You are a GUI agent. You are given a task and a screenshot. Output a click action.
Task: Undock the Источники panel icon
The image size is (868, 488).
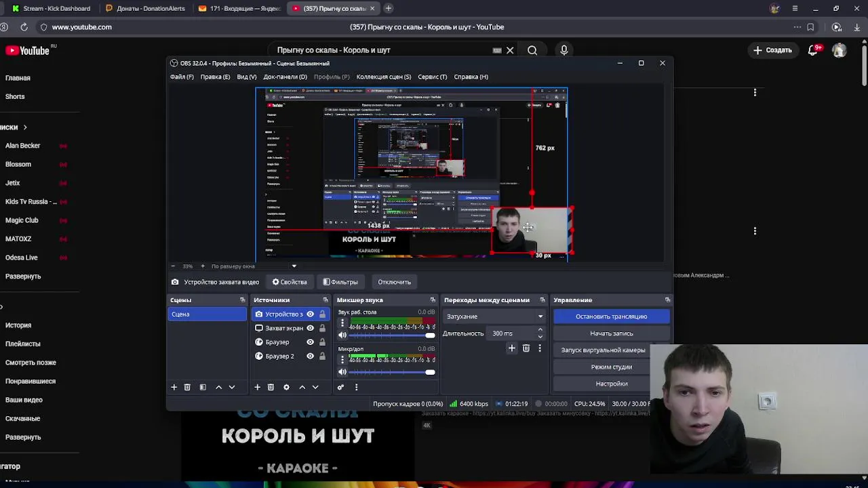click(325, 300)
